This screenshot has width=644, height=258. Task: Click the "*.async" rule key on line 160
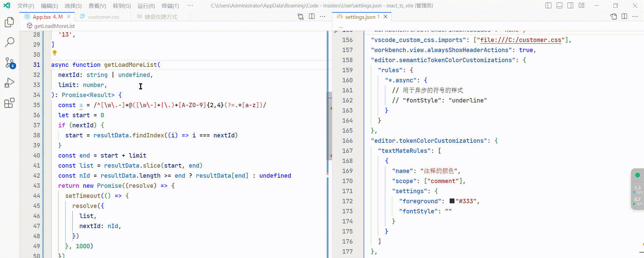pos(401,80)
